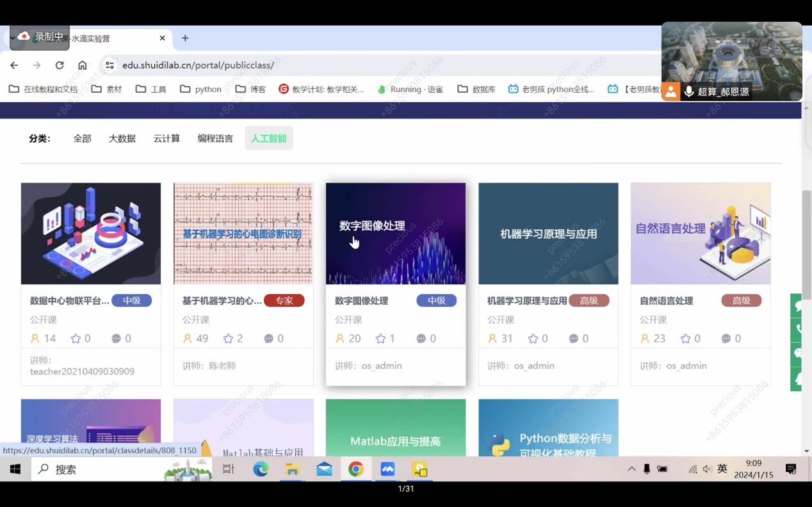Open the Mail app from the taskbar
812x507 pixels.
click(x=324, y=469)
